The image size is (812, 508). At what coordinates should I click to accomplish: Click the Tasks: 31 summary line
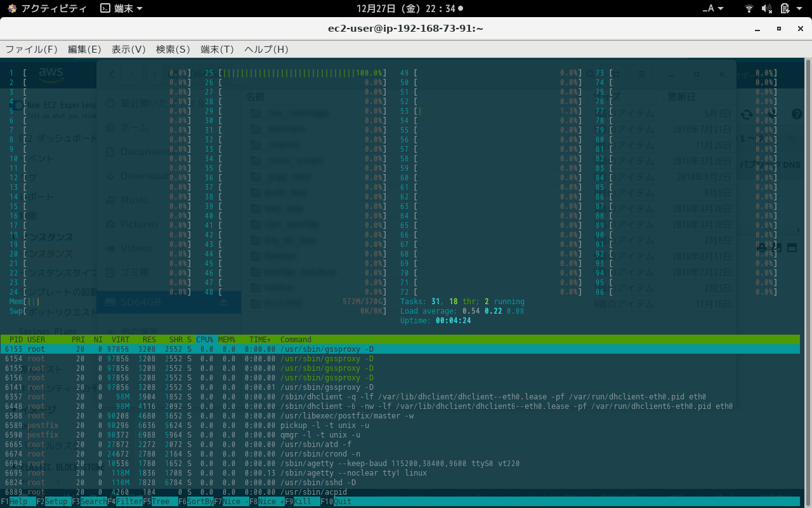coord(462,302)
